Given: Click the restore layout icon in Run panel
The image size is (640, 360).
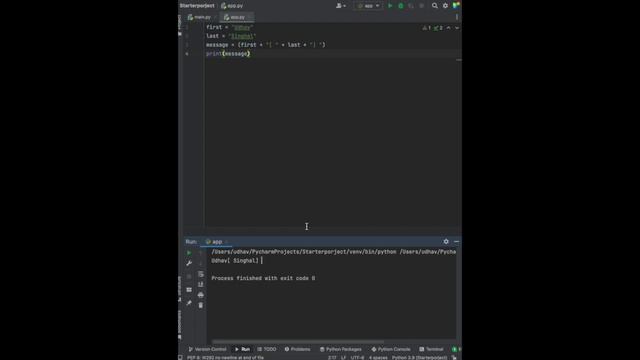Looking at the screenshot, I should 189,290.
